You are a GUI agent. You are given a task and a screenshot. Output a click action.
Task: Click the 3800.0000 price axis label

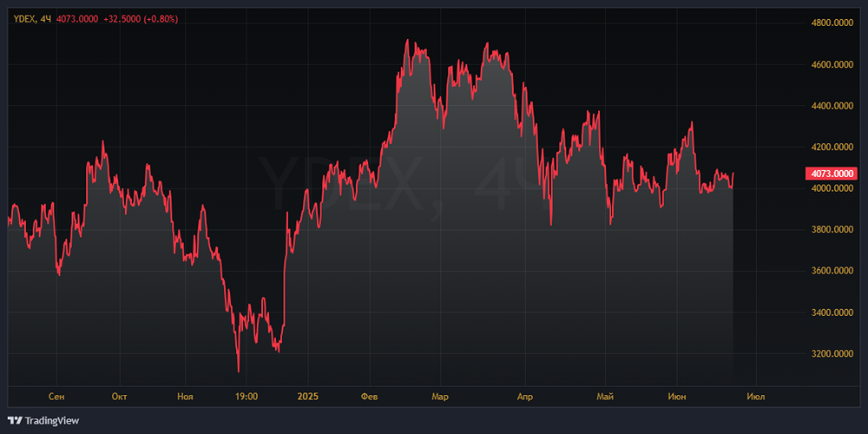[832, 230]
